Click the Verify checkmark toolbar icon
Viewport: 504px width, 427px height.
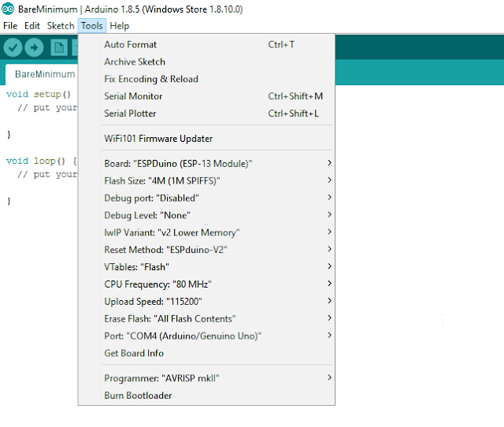[x=13, y=47]
